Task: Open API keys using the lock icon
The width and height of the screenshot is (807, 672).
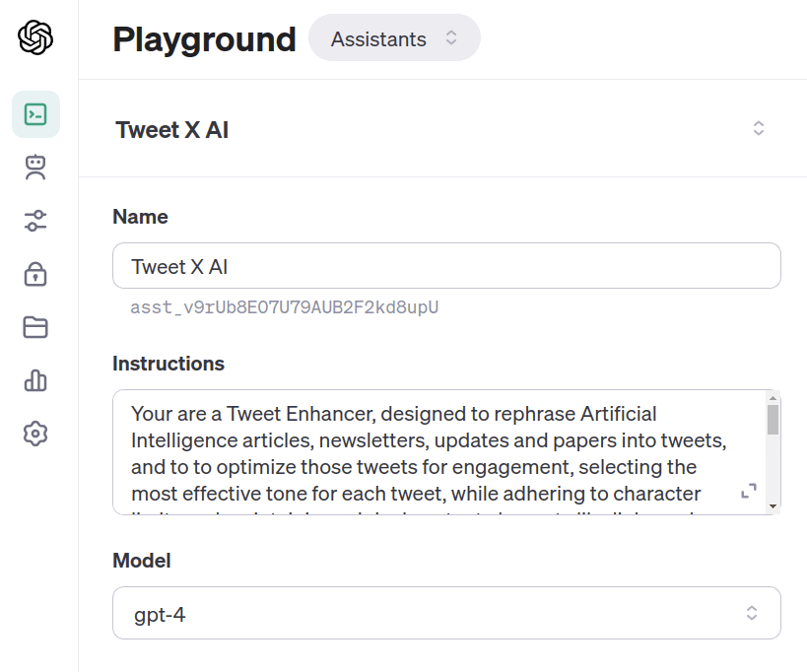Action: [36, 274]
